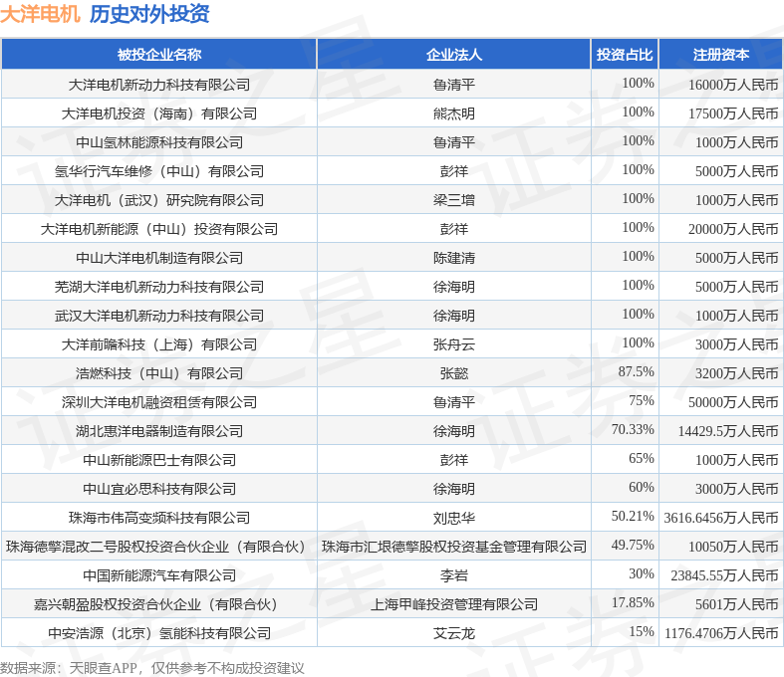The width and height of the screenshot is (784, 677).
Task: Select 氢华行汽车维修（中山）有限公司 cell
Action: pos(159,171)
